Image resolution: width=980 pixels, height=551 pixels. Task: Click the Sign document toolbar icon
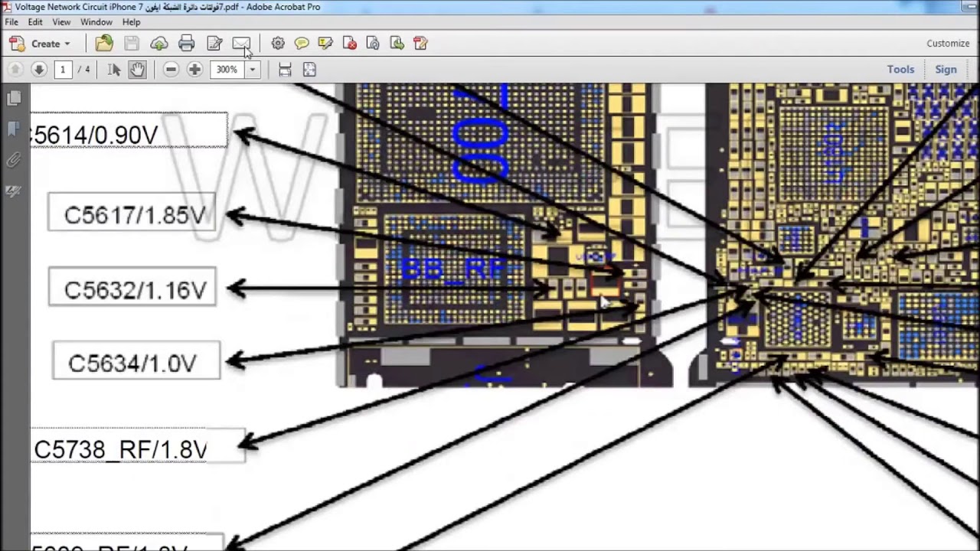420,44
